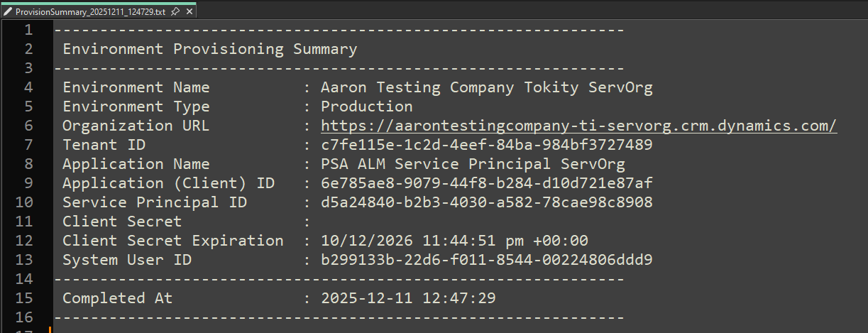Screen dimensions: 868x333
Task: Open the aarontestingcompany-ti-servorg Organization URL link
Action: click(x=578, y=126)
